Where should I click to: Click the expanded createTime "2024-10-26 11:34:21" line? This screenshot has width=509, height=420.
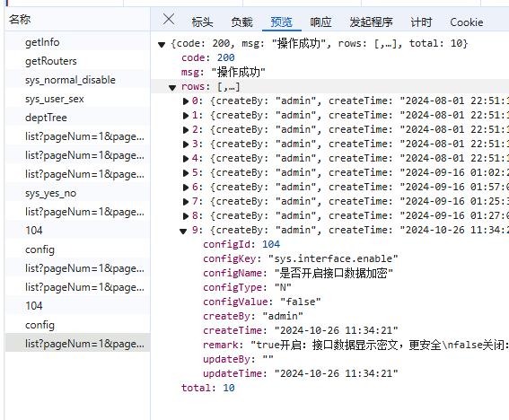[300, 330]
